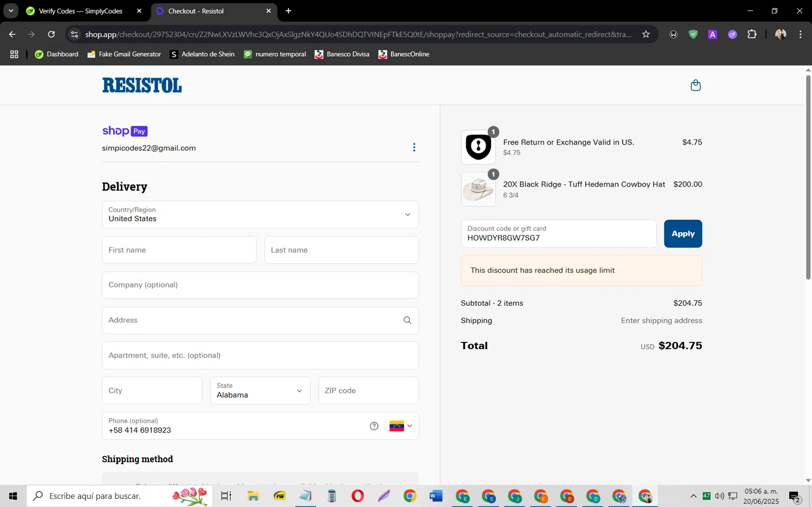Close the Checkout - Resistol tab
Viewport: 812px width, 507px height.
269,11
